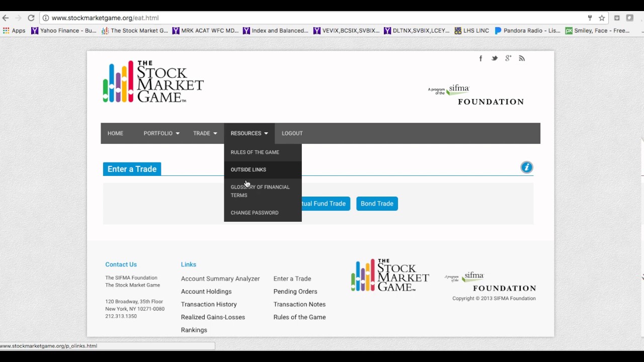Click the site info icon in address bar

pos(46,18)
